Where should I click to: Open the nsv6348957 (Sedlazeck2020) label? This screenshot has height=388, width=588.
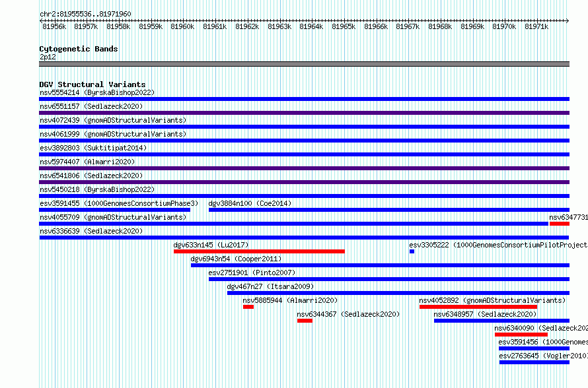pyautogui.click(x=485, y=314)
